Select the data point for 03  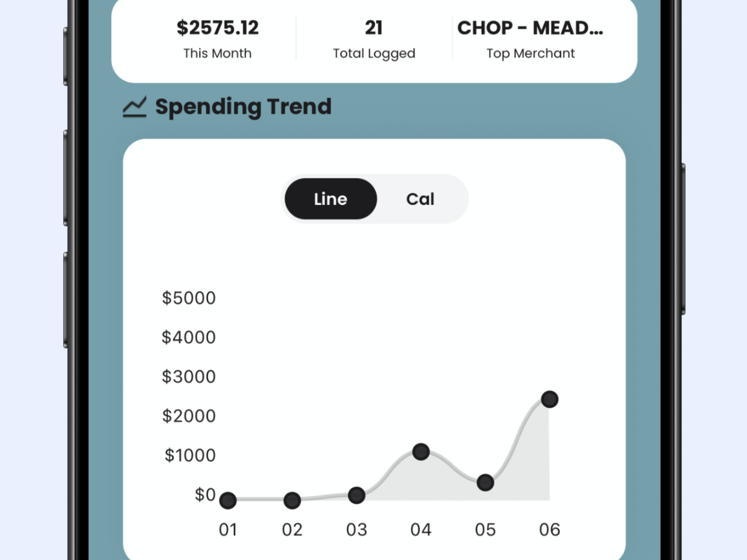point(357,496)
